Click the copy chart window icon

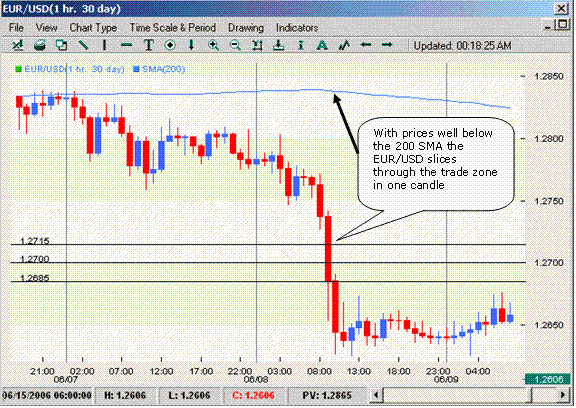pyautogui.click(x=61, y=45)
